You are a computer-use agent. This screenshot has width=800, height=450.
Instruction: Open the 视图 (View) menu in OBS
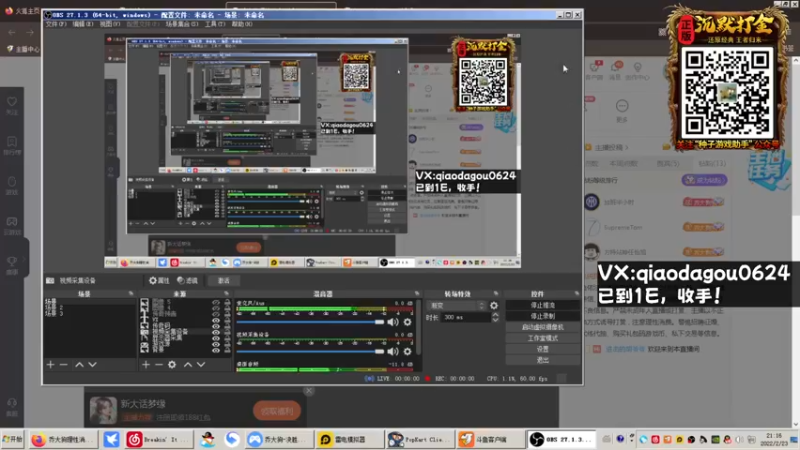pos(110,24)
